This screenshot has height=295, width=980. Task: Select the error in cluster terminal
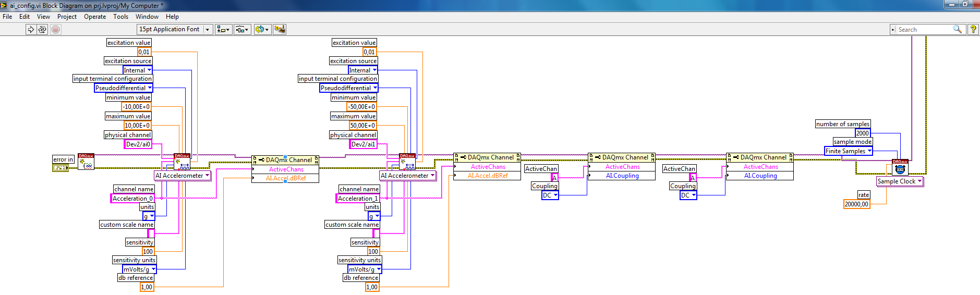61,168
